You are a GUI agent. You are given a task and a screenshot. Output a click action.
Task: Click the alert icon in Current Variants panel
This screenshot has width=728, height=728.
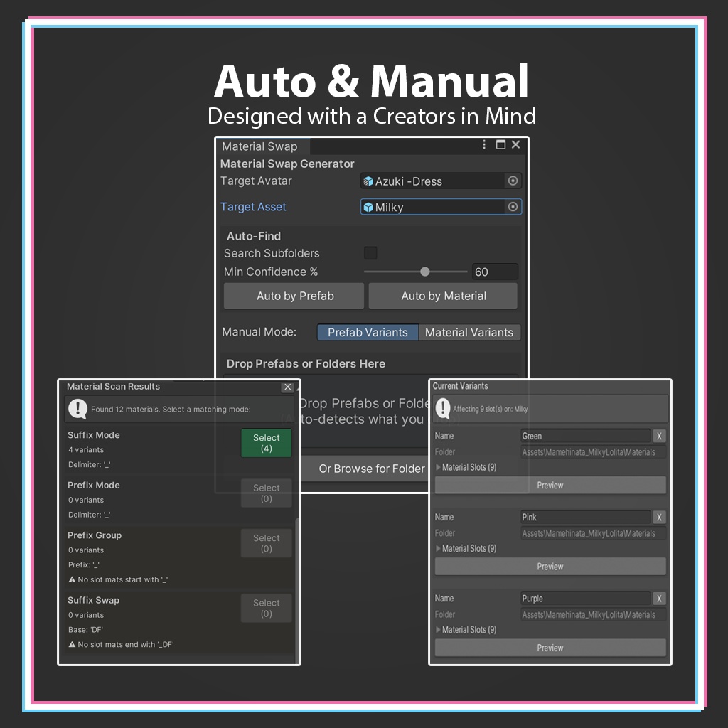click(x=444, y=409)
